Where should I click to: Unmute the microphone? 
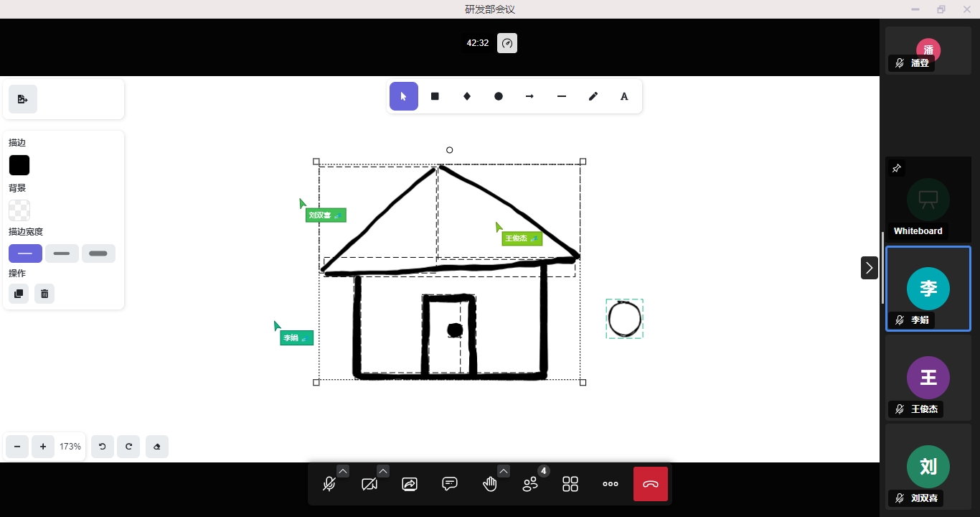(329, 484)
